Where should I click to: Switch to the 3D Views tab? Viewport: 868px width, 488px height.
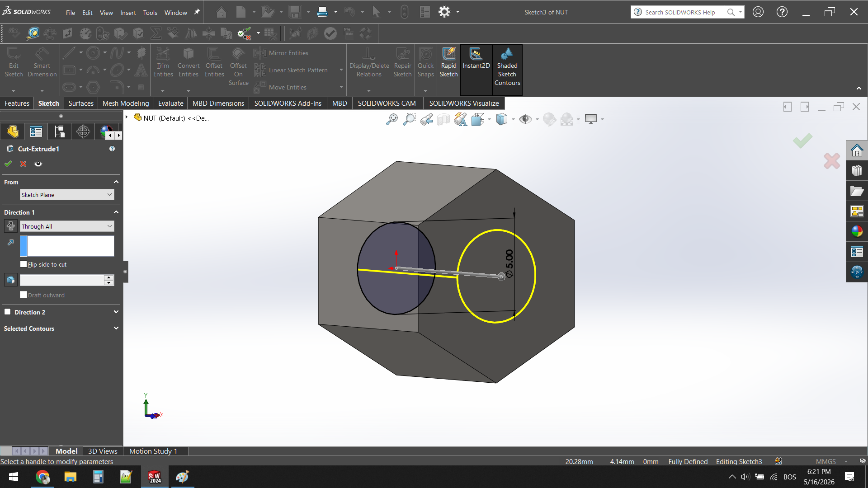tap(103, 451)
